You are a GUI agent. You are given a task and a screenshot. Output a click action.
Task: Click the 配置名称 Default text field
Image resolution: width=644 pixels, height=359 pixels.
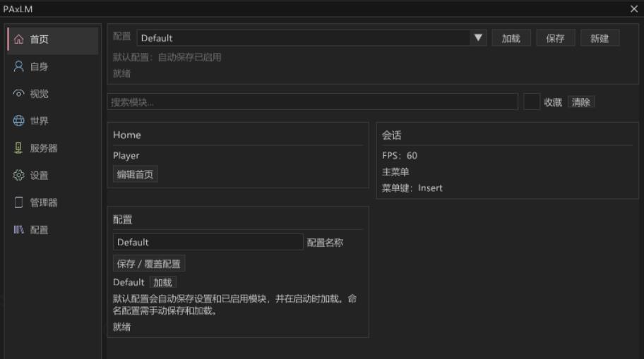208,242
